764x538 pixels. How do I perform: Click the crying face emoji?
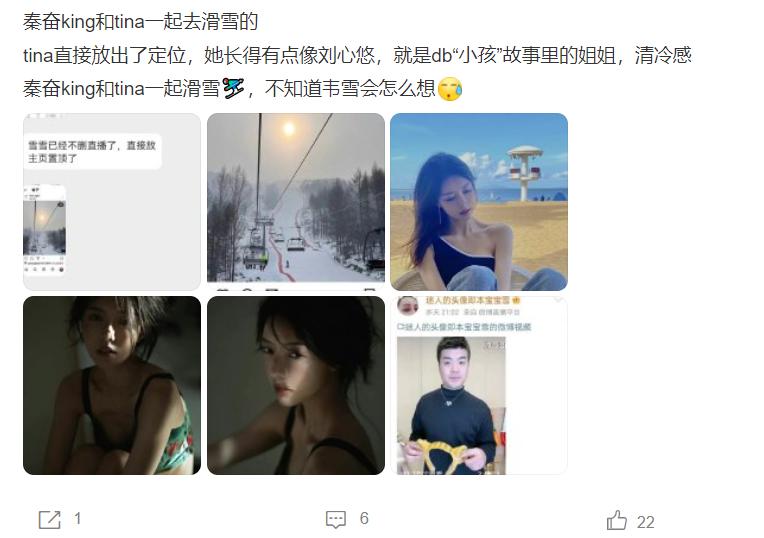pos(450,89)
